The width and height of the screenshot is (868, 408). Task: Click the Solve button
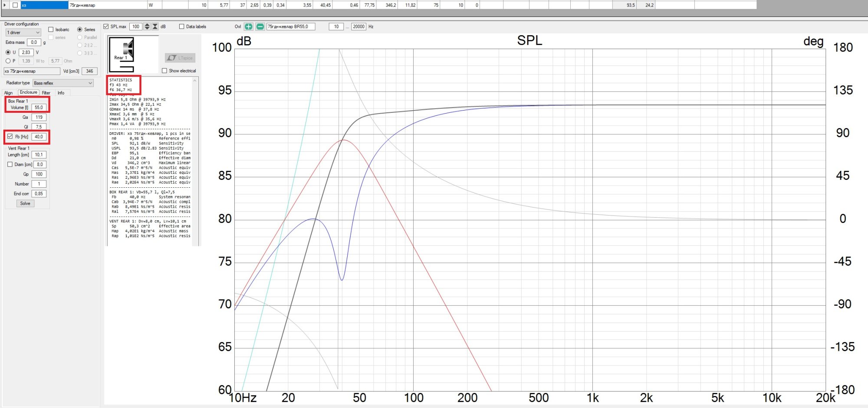pos(25,203)
